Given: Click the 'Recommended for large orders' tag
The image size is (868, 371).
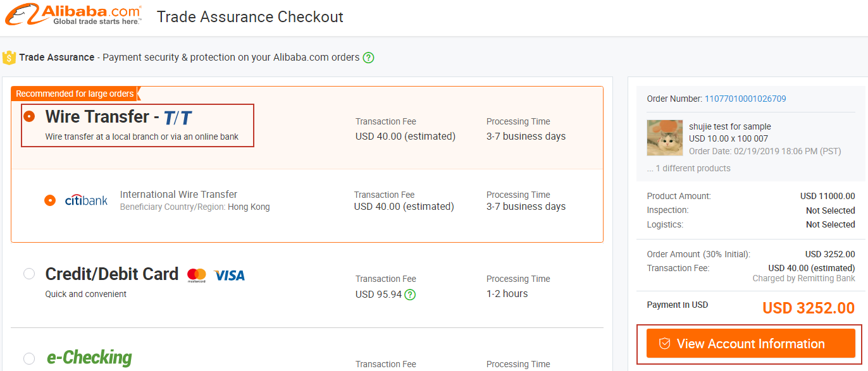Looking at the screenshot, I should pyautogui.click(x=75, y=94).
